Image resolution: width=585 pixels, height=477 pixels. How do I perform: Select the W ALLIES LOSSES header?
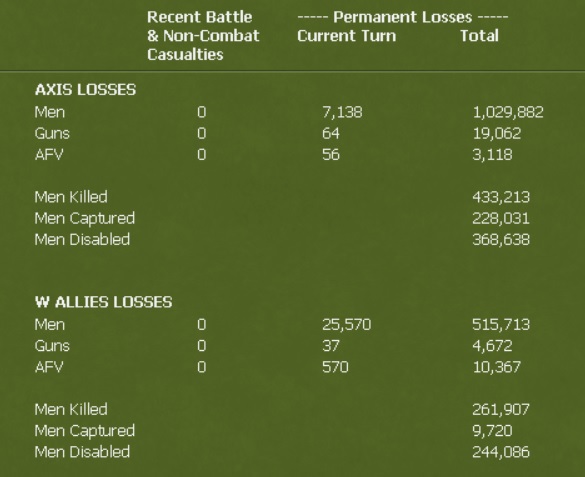coord(103,302)
